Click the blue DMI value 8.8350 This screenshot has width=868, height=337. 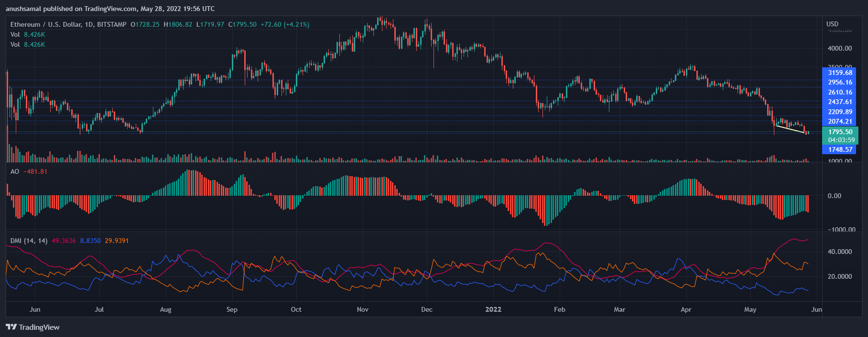tap(90, 241)
